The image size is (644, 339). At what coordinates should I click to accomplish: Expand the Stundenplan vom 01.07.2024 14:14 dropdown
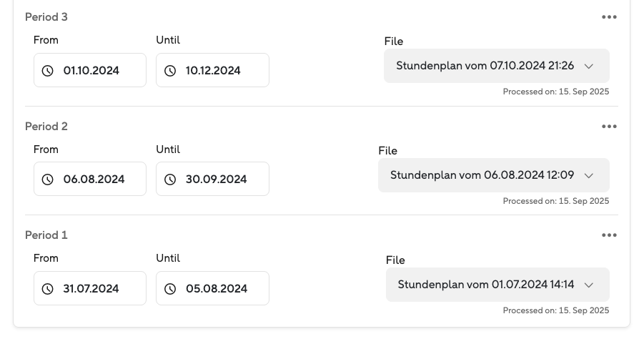coord(497,285)
